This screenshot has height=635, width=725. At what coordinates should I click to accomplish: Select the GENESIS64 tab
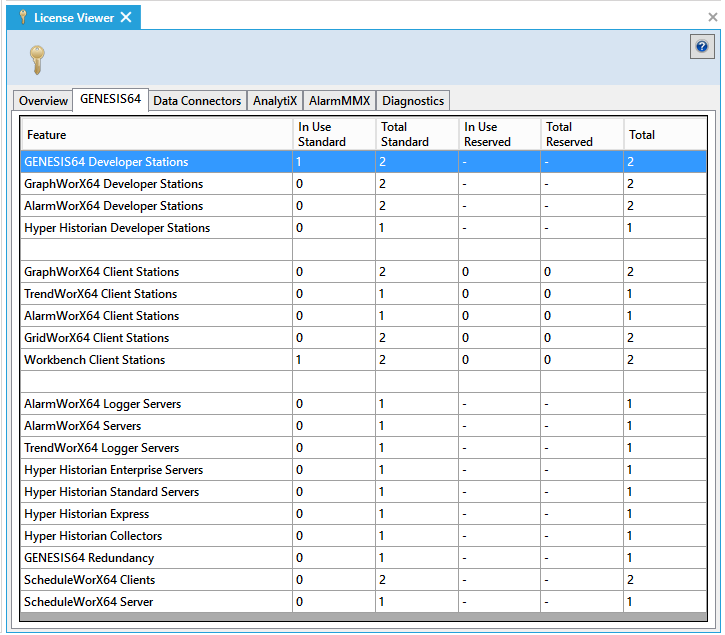click(x=110, y=100)
